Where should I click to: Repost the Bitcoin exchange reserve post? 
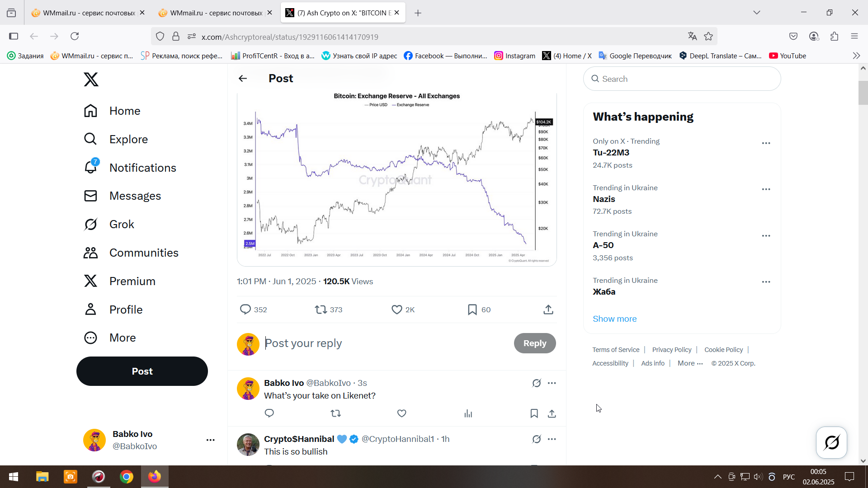pyautogui.click(x=329, y=310)
